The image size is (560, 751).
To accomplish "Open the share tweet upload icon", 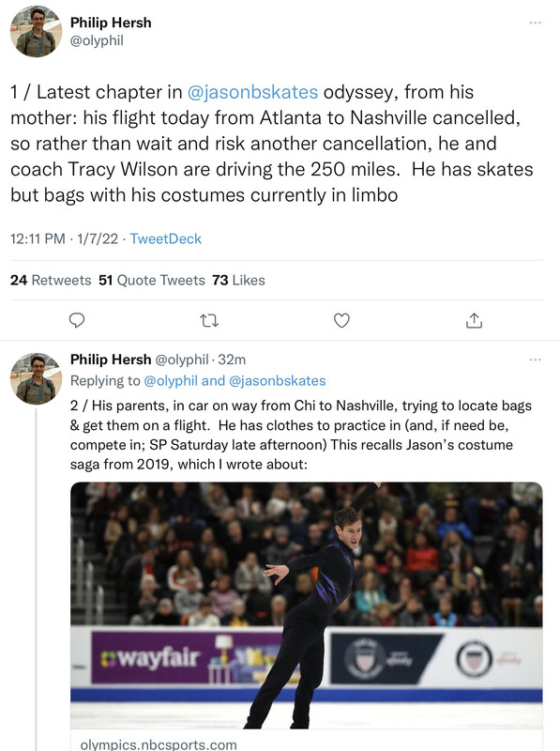I will (x=474, y=320).
